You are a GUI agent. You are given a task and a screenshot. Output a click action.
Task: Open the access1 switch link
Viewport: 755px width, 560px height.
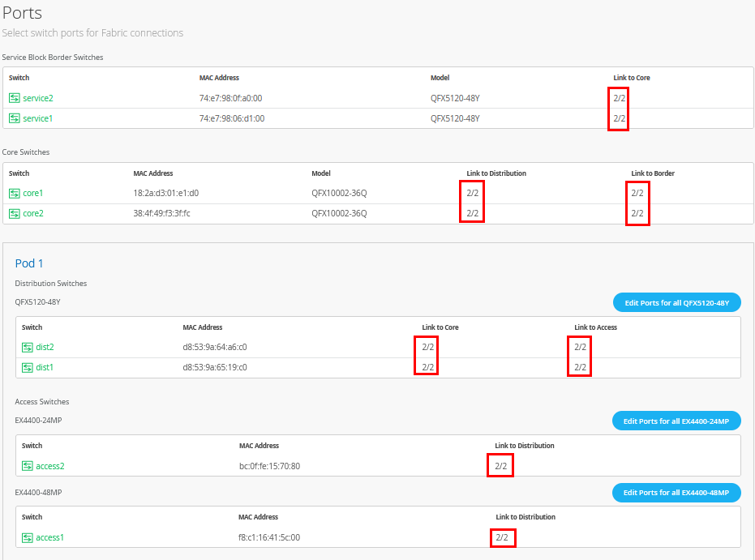point(49,537)
